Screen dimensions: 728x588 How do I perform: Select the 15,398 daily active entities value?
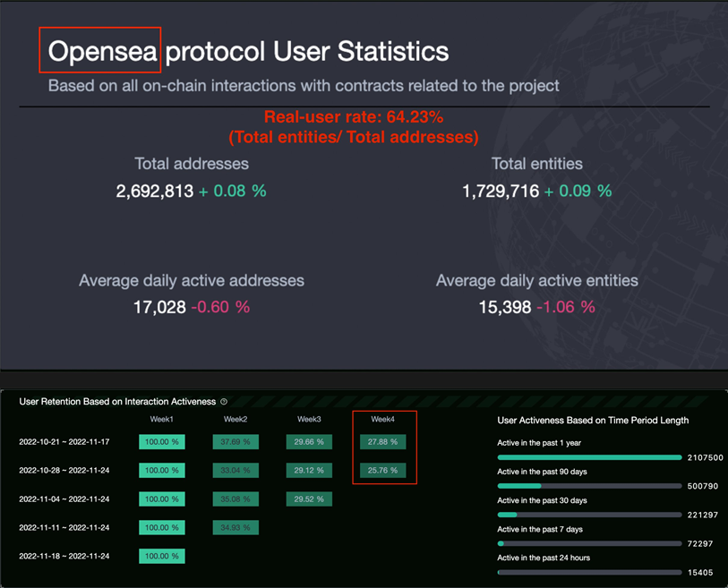click(505, 307)
